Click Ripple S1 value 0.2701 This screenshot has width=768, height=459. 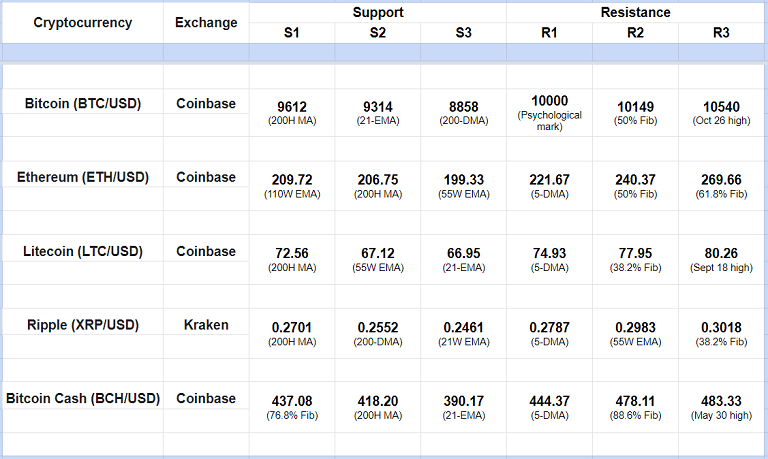pos(291,328)
